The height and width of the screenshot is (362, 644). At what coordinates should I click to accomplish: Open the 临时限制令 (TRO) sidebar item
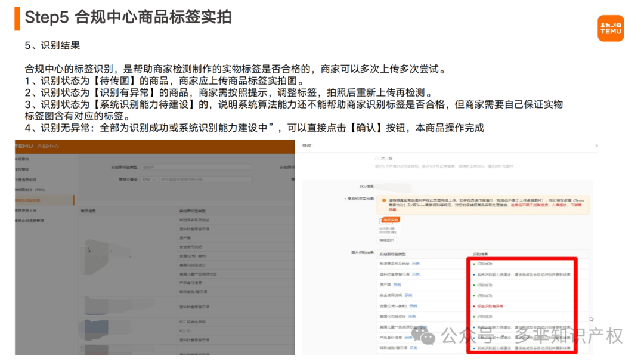(30, 190)
